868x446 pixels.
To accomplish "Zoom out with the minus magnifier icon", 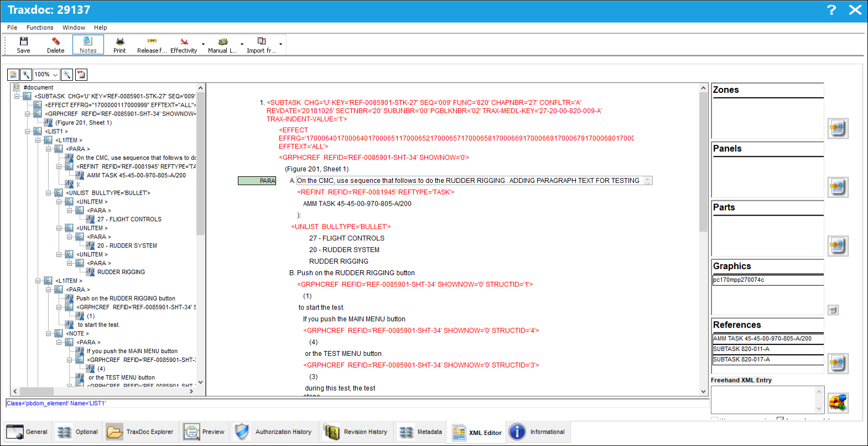I will tap(67, 75).
